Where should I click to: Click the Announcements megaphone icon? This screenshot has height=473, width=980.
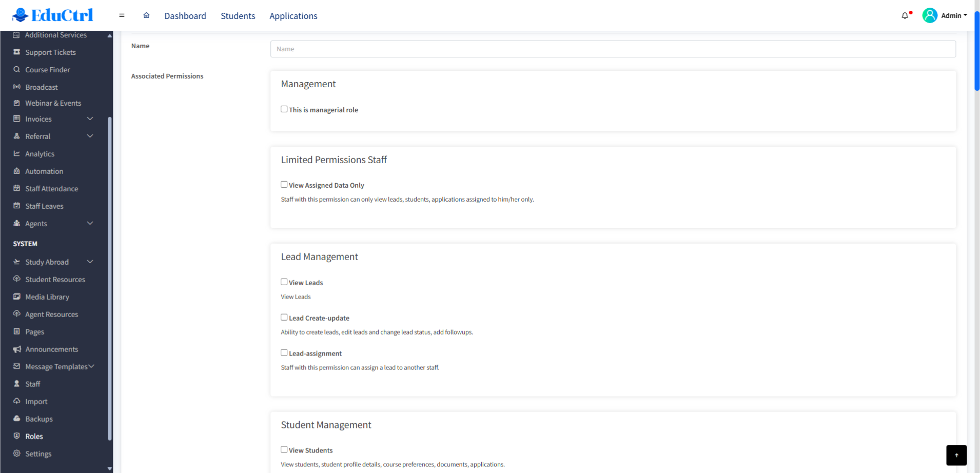pyautogui.click(x=17, y=349)
